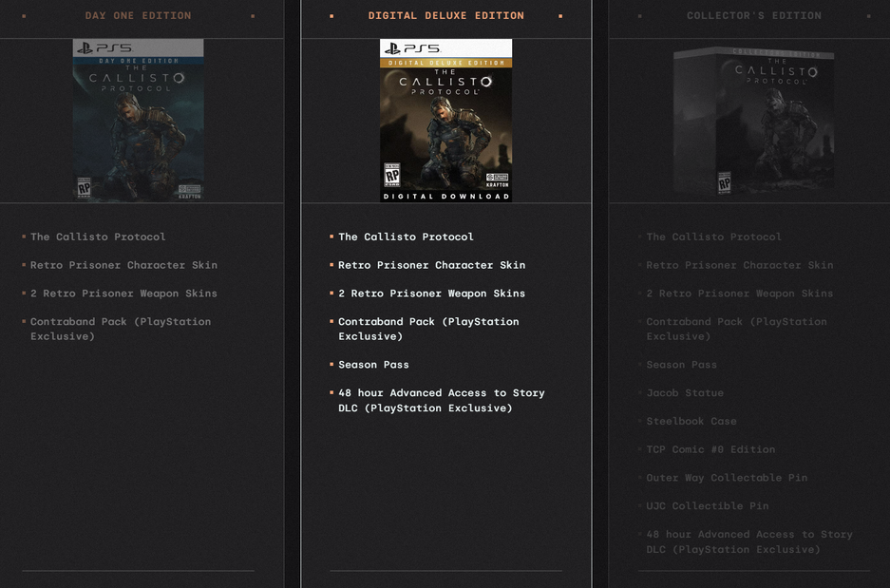Click 'Outer Way Collectable Pin' in Collector's list
The width and height of the screenshot is (890, 588).
(x=727, y=478)
